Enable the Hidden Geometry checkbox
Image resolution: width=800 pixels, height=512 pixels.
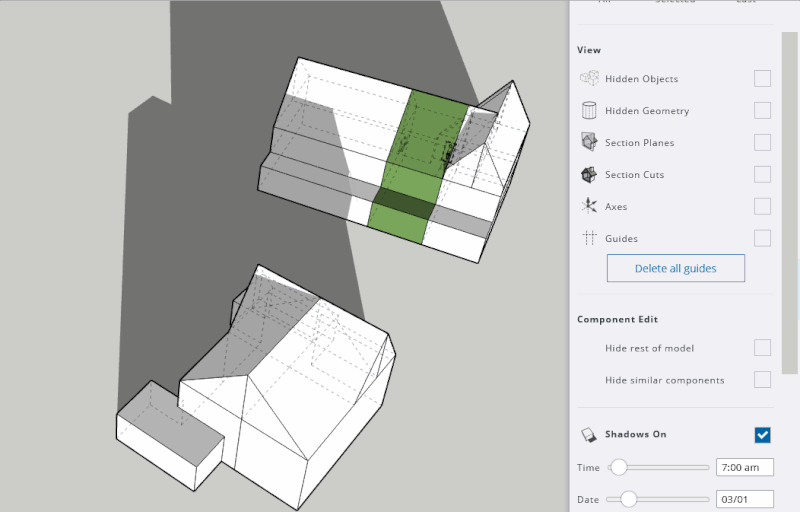(x=762, y=110)
